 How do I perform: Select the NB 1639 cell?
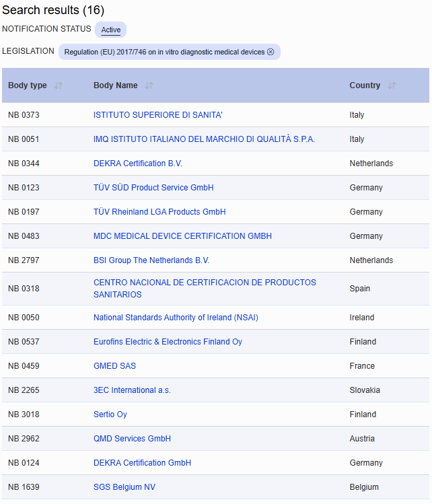coord(24,487)
